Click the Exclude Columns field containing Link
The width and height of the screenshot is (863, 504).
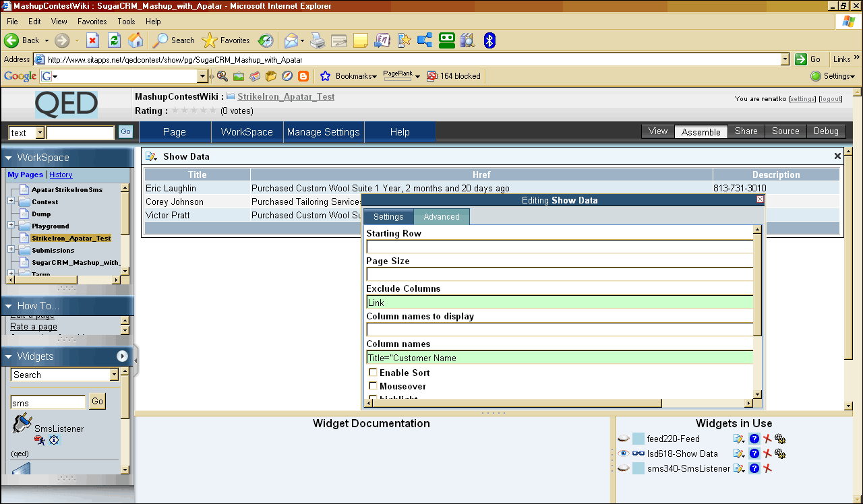560,303
